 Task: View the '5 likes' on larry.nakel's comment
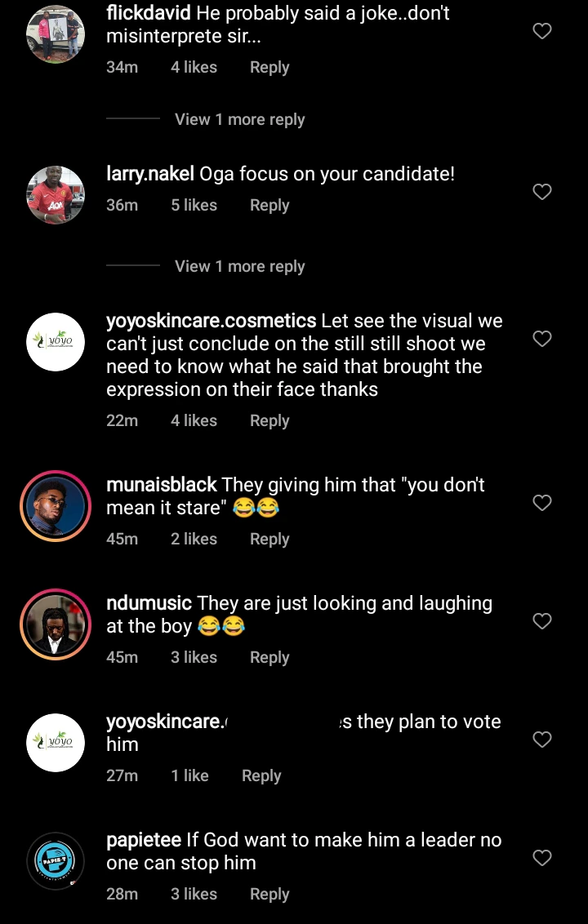click(x=194, y=206)
